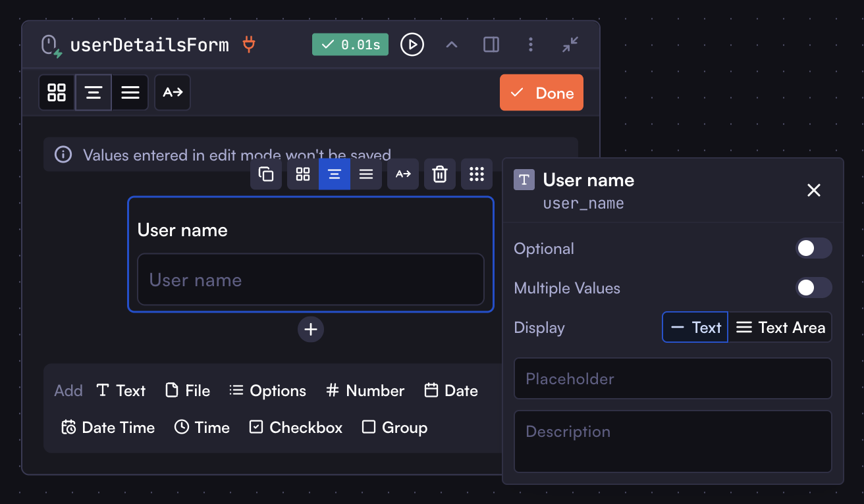Toggle the Optional switch
Image resolution: width=864 pixels, height=504 pixels.
point(813,249)
